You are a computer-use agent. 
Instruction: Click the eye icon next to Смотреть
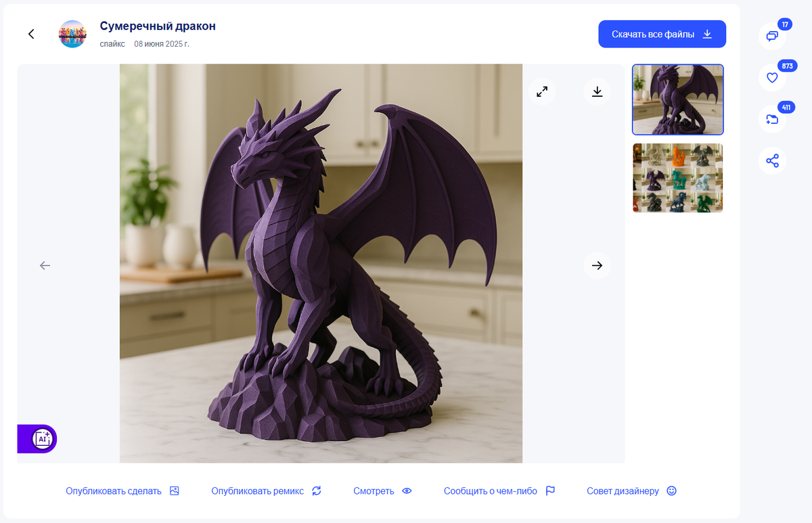(x=407, y=491)
